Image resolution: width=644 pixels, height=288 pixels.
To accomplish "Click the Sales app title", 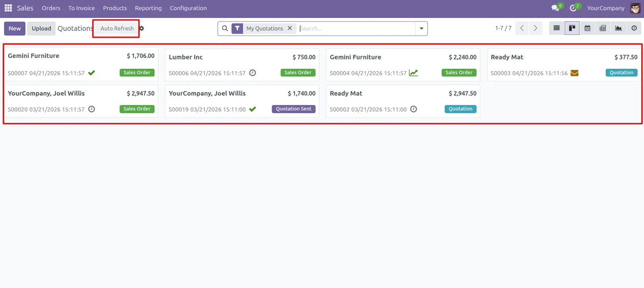I will [x=25, y=8].
